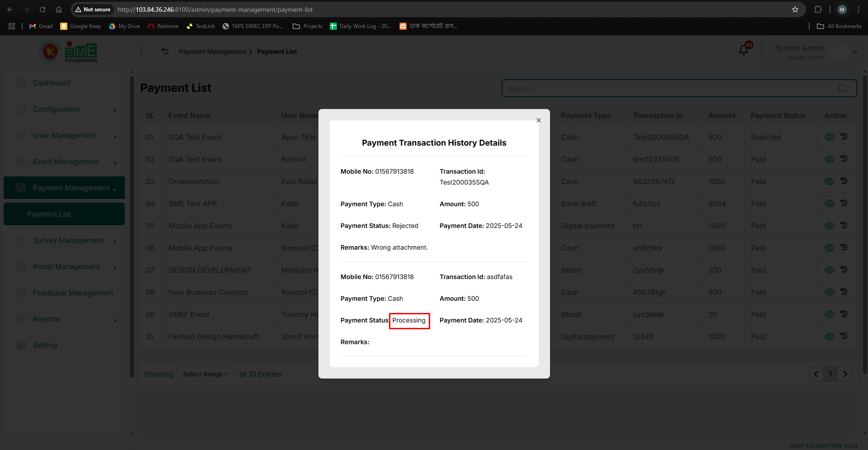Bookmark this page with star icon
This screenshot has width=868, height=450.
[795, 9]
